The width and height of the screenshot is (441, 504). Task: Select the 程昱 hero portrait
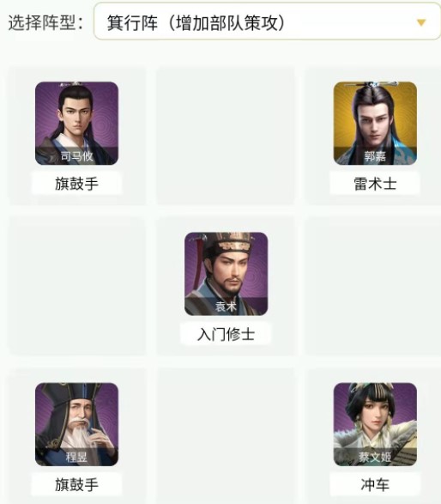coord(76,424)
